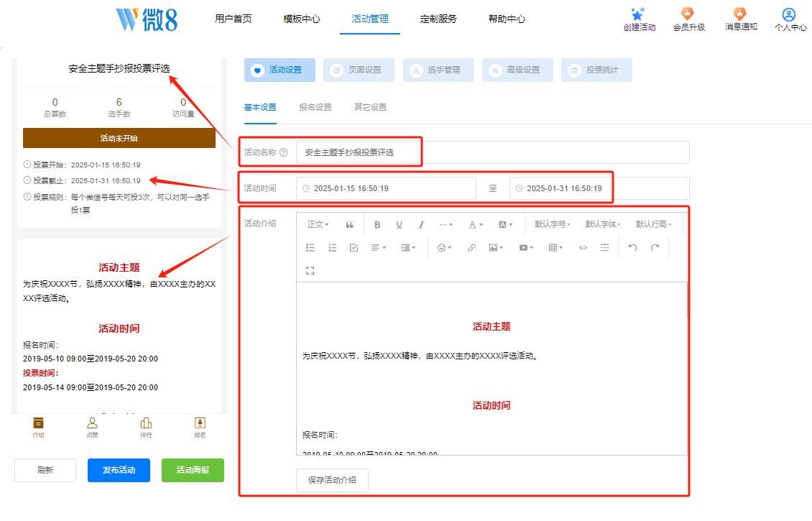The width and height of the screenshot is (812, 521).
Task: Insert a horizontal divider line
Action: (x=604, y=247)
